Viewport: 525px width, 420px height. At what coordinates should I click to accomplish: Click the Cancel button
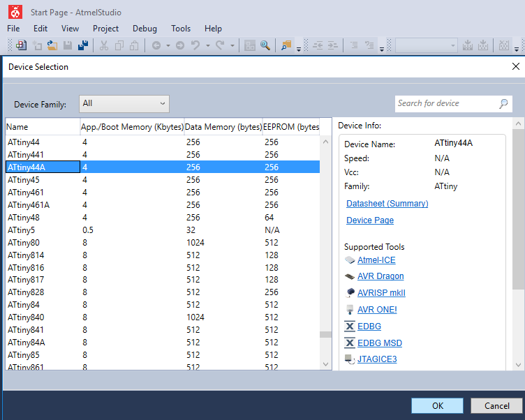point(496,405)
